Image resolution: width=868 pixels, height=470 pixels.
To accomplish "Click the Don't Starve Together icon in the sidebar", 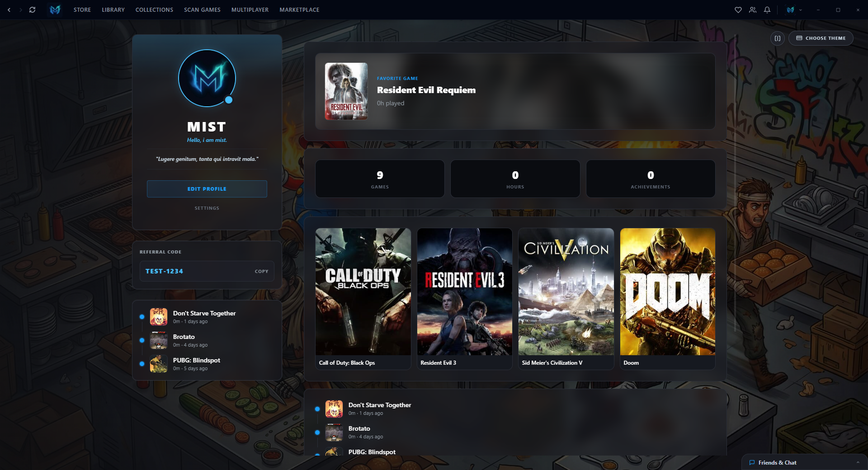I will coord(159,317).
